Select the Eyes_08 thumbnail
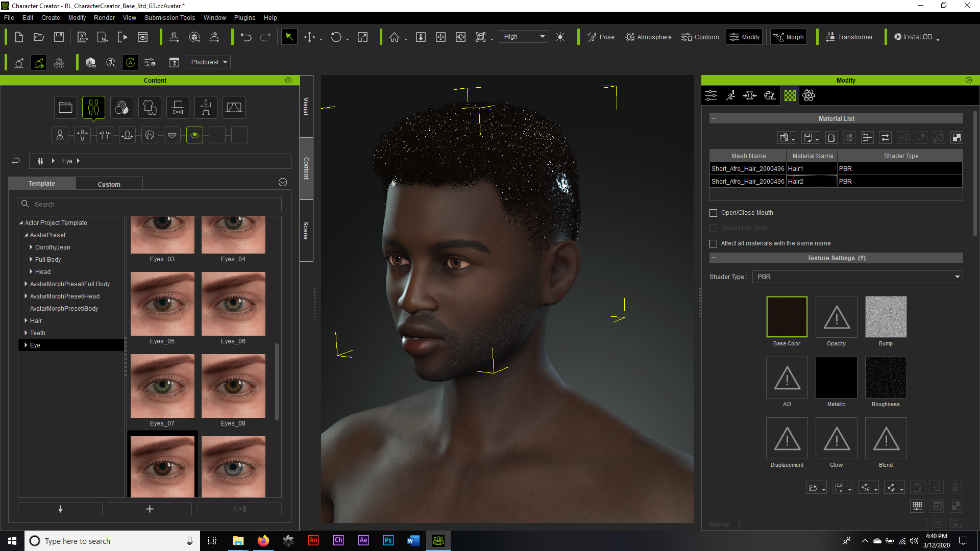Screen dimensions: 980x551 coord(233,386)
